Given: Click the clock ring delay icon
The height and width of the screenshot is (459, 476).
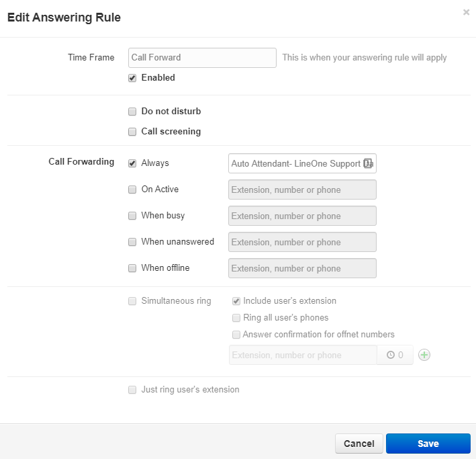Looking at the screenshot, I should coord(390,355).
